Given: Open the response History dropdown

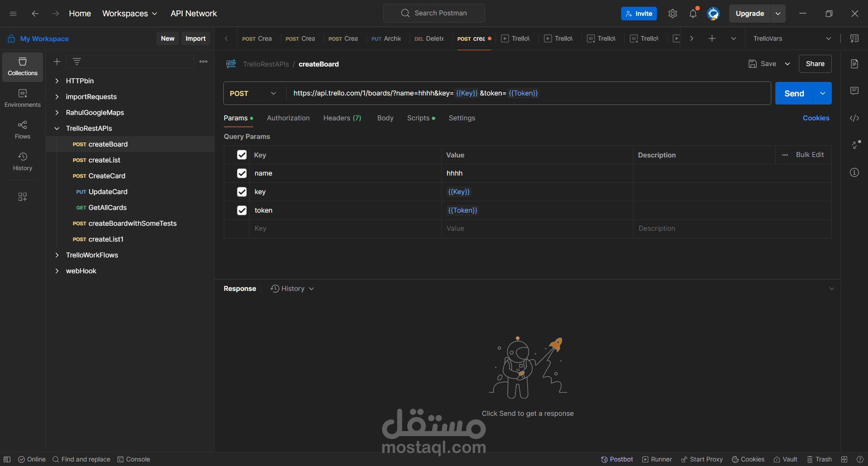Looking at the screenshot, I should point(292,289).
